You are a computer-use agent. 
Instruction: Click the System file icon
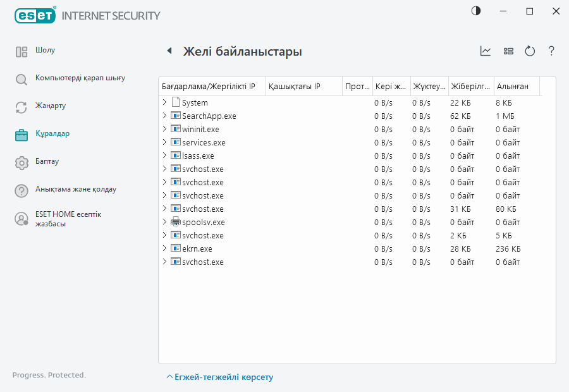click(x=176, y=102)
